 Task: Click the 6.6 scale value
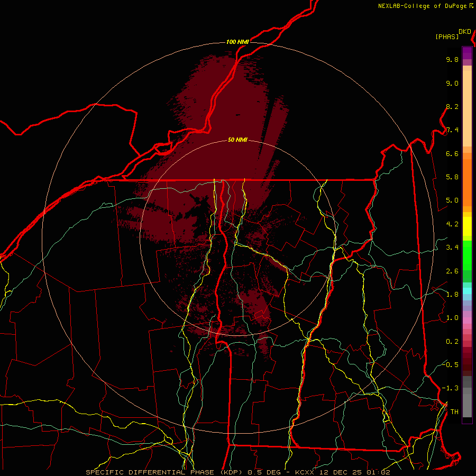(452, 153)
